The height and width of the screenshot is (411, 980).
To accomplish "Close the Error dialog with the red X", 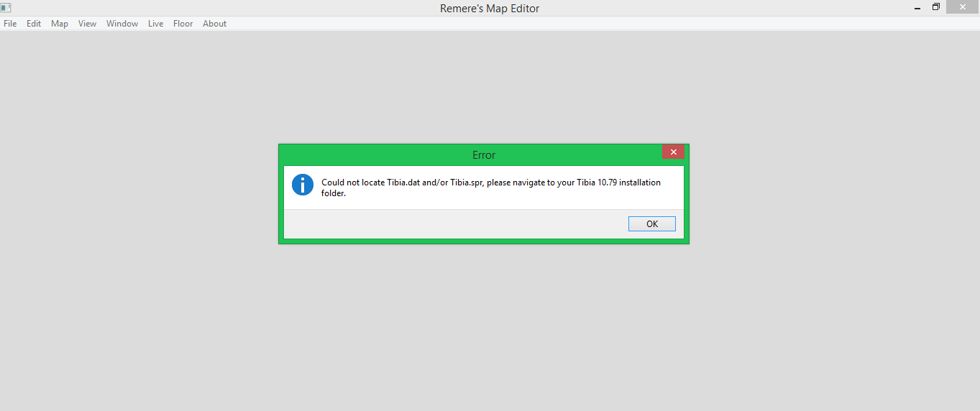I will 673,152.
